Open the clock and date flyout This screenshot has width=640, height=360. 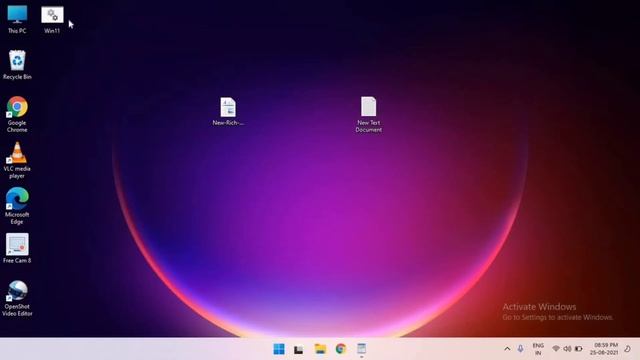604,349
